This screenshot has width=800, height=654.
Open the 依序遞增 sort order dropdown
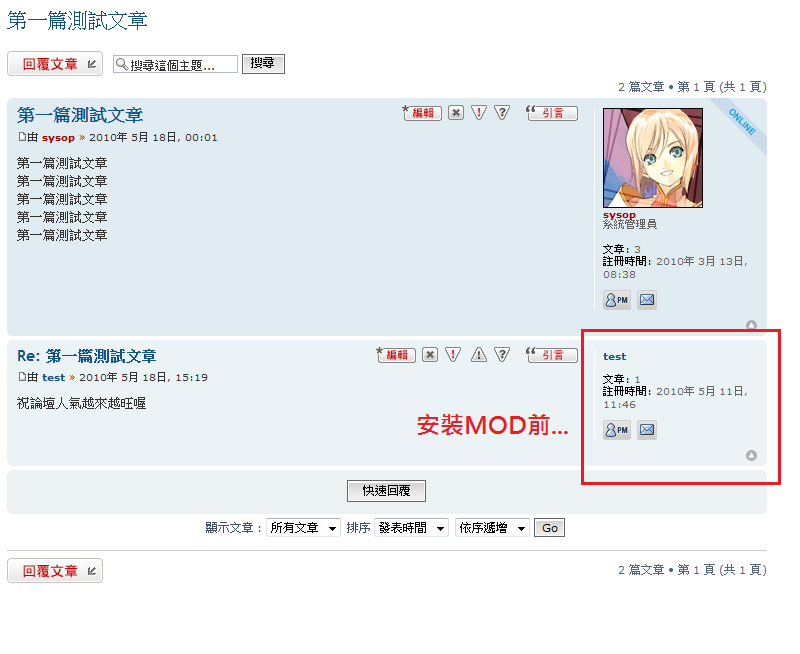tap(492, 527)
